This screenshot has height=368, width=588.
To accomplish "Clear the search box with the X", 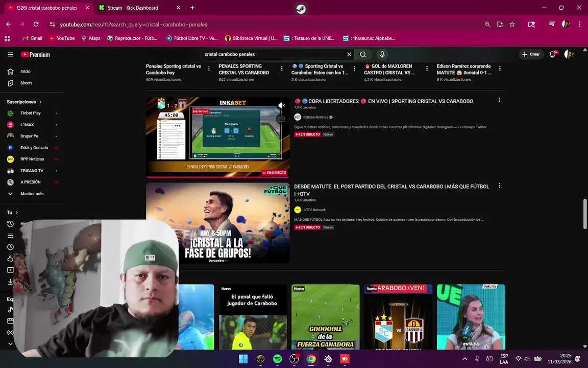I will click(x=349, y=55).
